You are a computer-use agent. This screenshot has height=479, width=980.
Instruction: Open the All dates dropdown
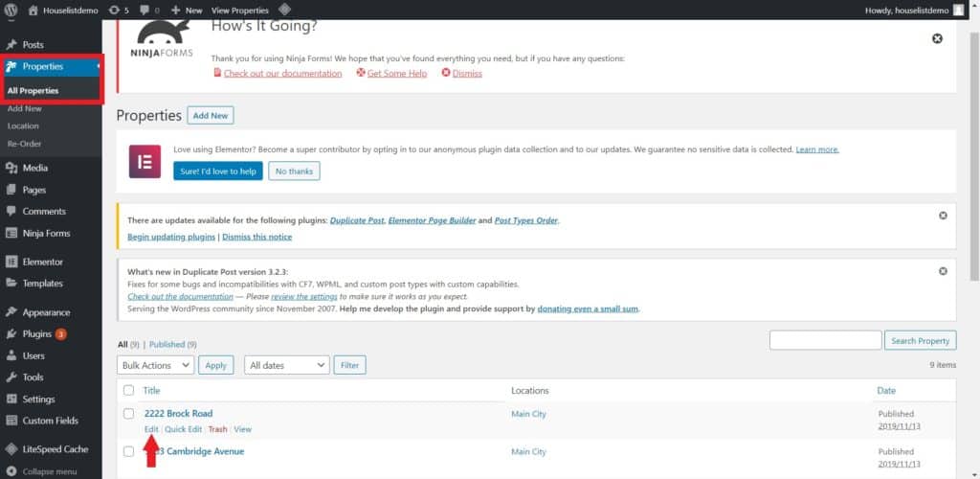coord(287,365)
